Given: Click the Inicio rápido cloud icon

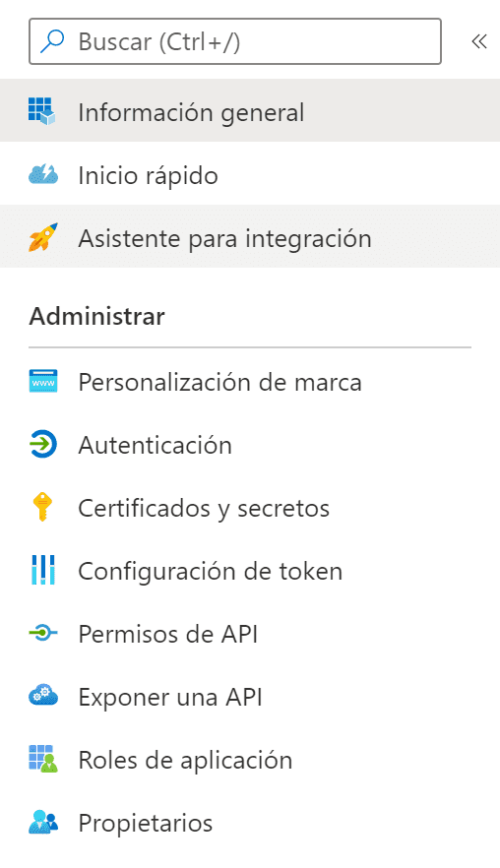Looking at the screenshot, I should pos(42,174).
